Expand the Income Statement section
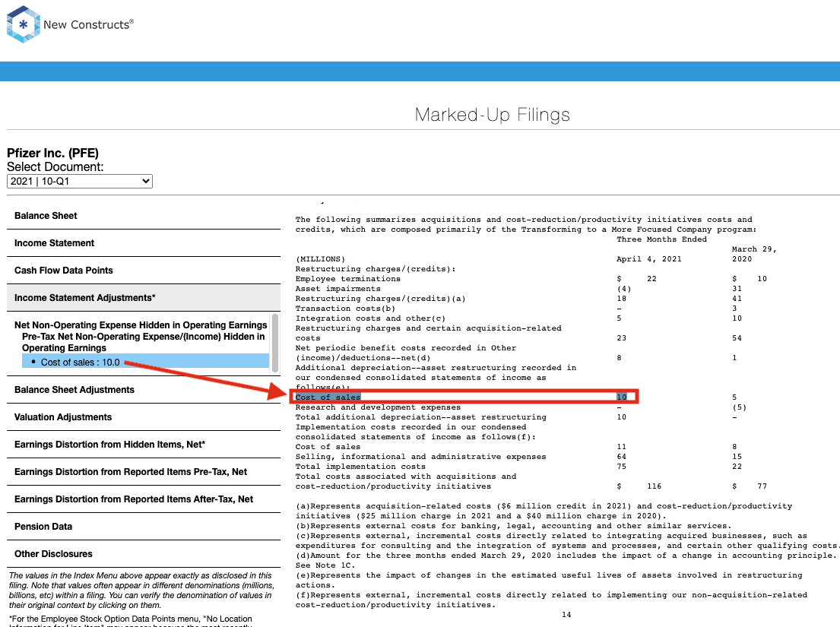Image resolution: width=840 pixels, height=627 pixels. tap(144, 243)
